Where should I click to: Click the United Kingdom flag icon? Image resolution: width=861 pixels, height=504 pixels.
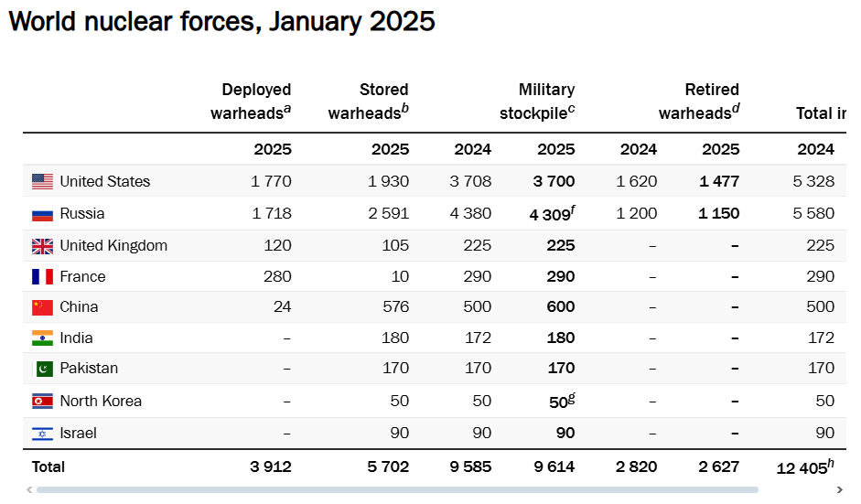coord(42,246)
